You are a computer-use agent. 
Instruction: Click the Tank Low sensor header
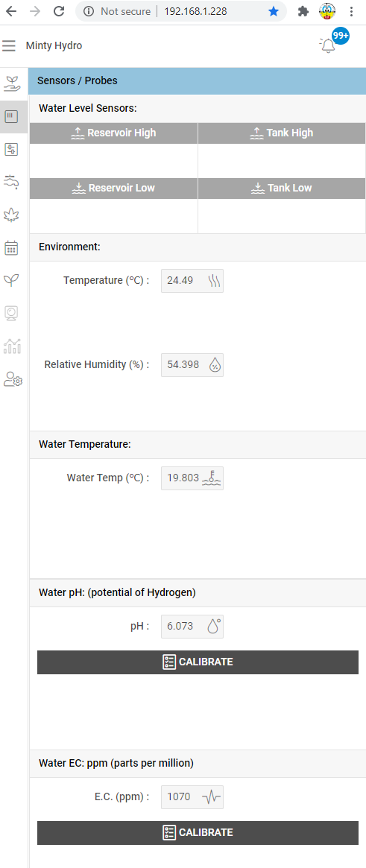point(282,189)
